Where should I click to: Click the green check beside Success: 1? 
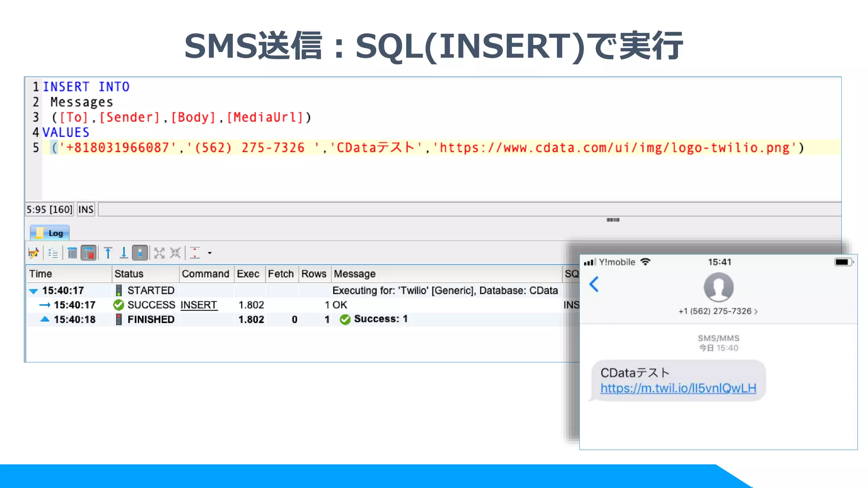[x=345, y=319]
